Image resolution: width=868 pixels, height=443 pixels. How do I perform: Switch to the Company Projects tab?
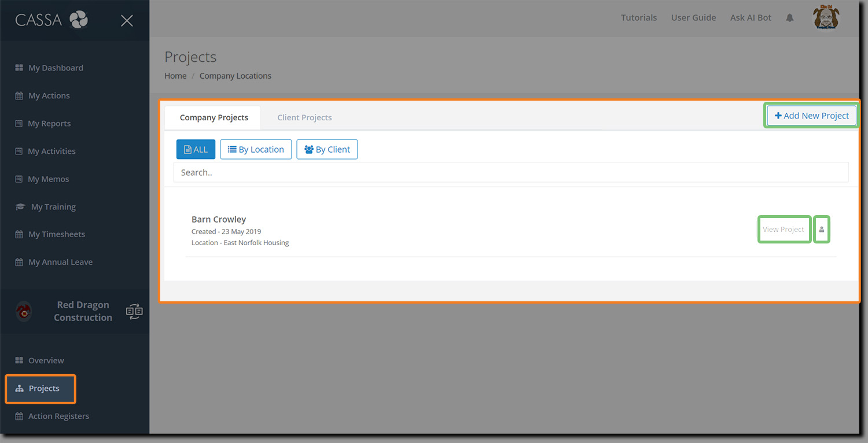point(214,117)
